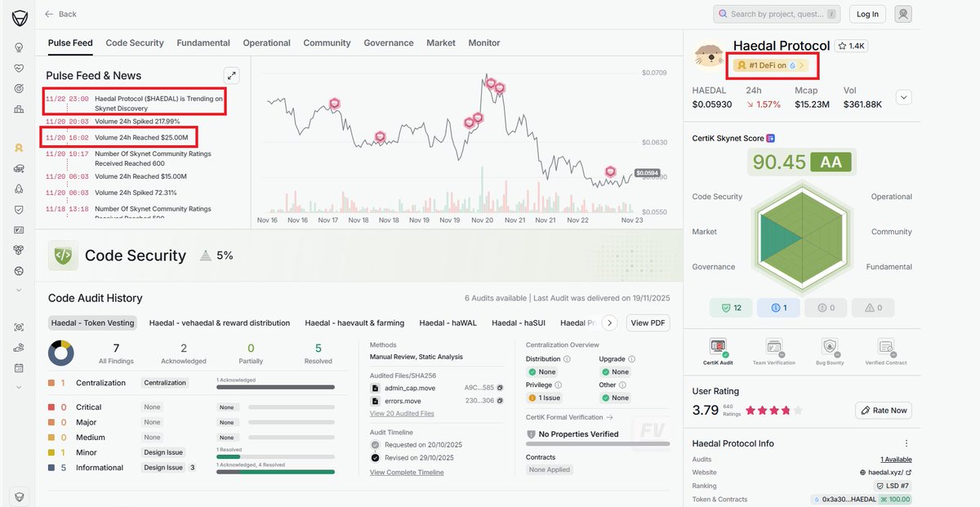980x507 pixels.
Task: Open the Volume 24h Spiked 217.99% news item
Action: 137,121
